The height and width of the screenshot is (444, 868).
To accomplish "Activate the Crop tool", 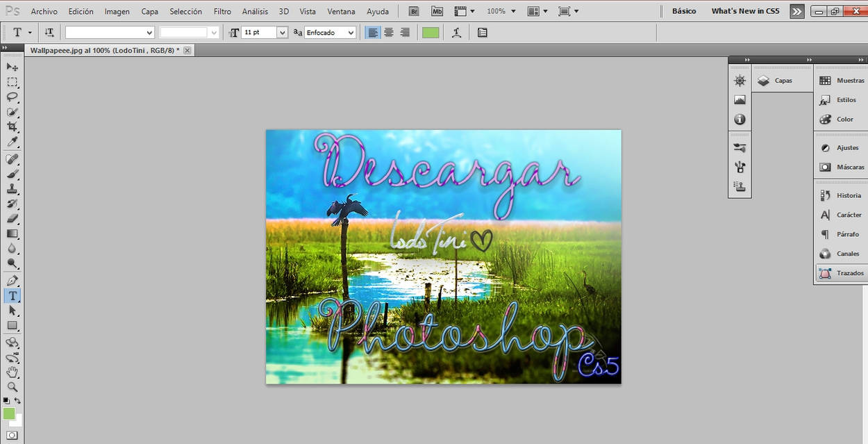I will click(x=12, y=127).
